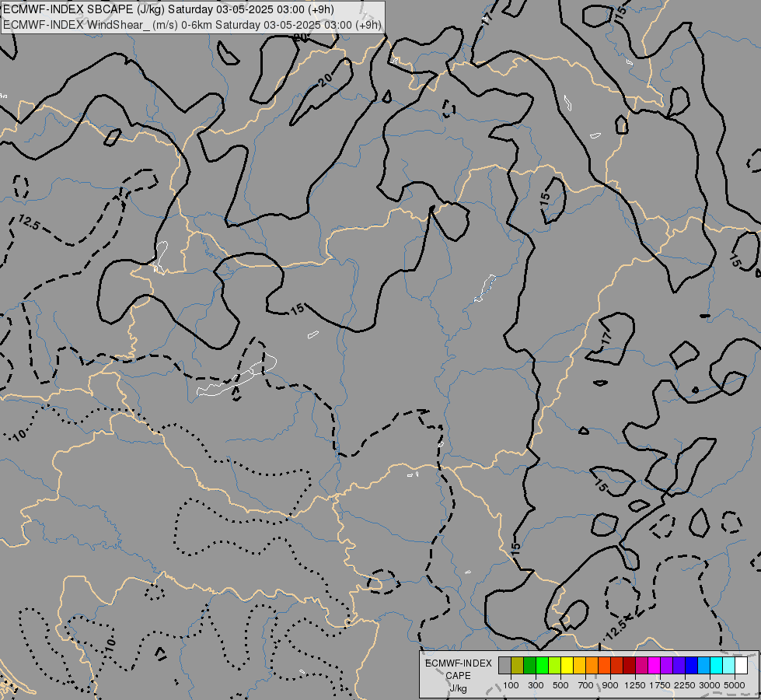Click the 2250 legend value

[x=685, y=685]
